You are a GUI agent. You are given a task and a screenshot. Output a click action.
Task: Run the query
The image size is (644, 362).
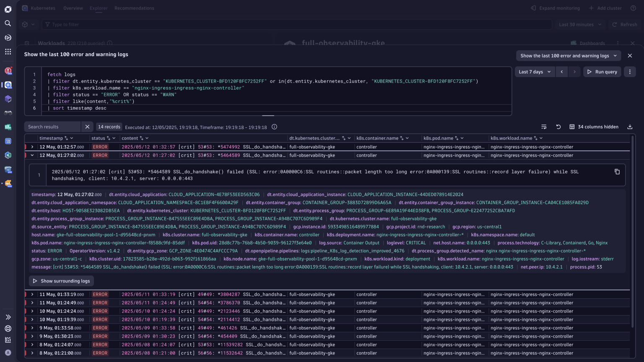(602, 72)
